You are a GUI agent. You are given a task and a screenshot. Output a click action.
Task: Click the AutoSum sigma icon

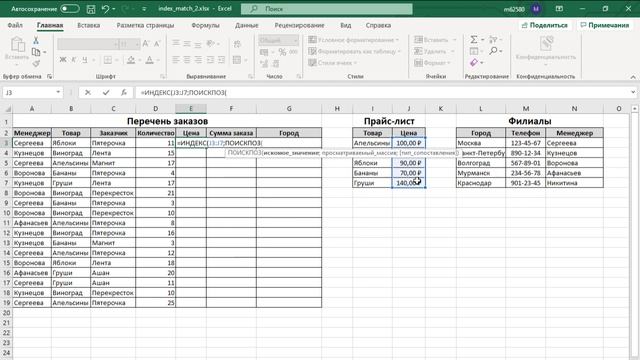(x=473, y=39)
